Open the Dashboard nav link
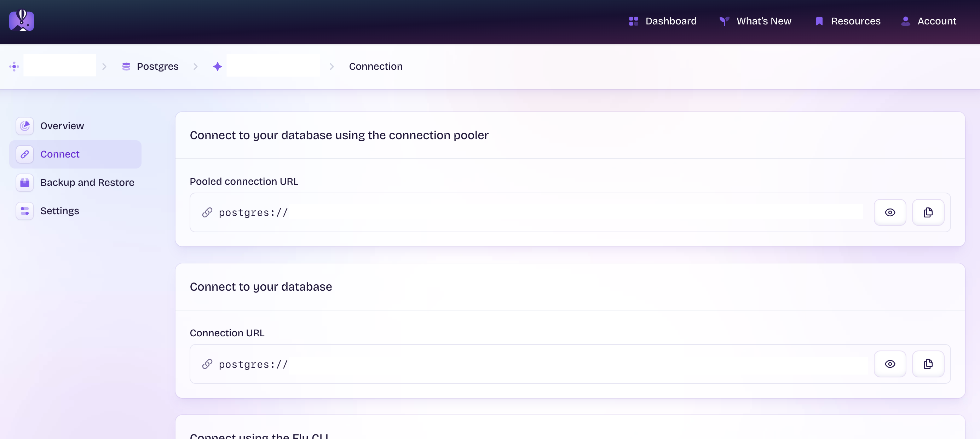The image size is (980, 439). pos(662,21)
